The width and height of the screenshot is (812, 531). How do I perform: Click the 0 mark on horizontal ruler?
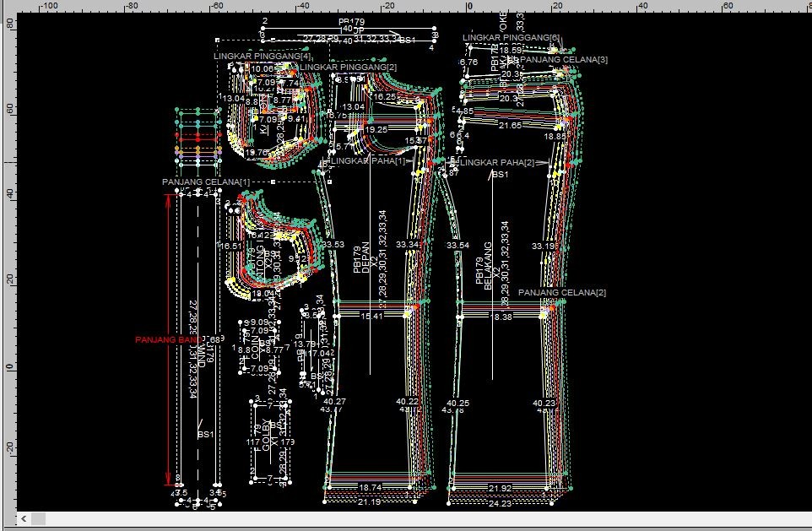coord(469,5)
